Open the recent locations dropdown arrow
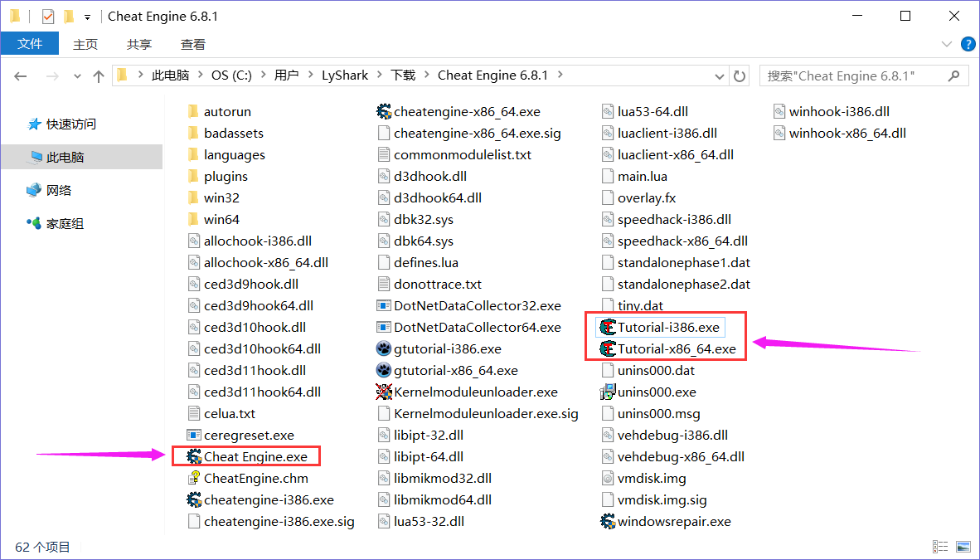 tap(77, 76)
